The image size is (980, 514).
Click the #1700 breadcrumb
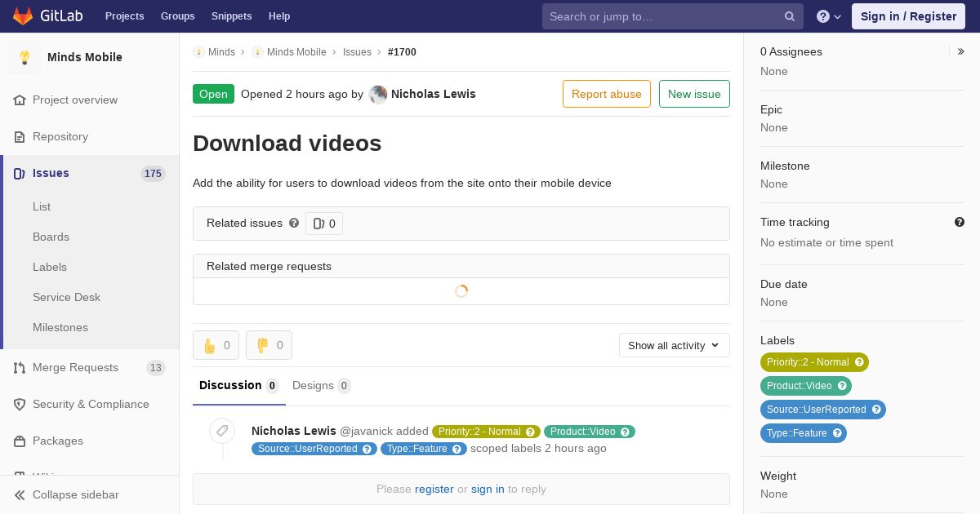(x=402, y=51)
